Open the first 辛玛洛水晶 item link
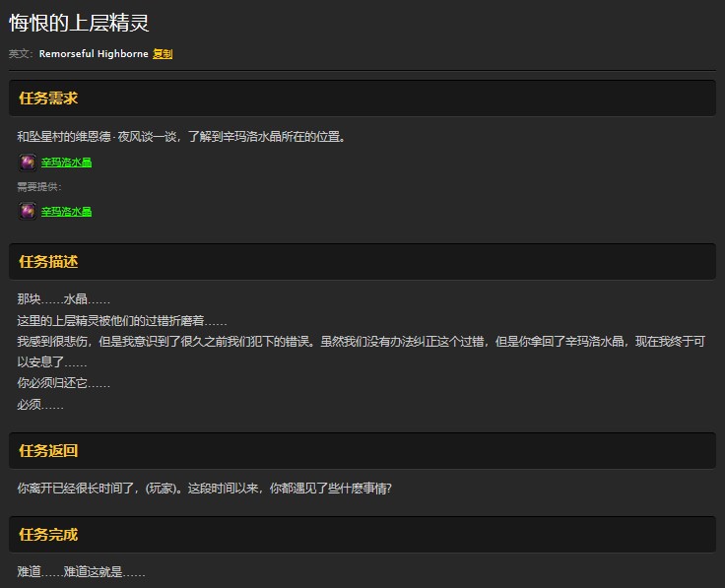This screenshot has width=725, height=588. coord(66,163)
